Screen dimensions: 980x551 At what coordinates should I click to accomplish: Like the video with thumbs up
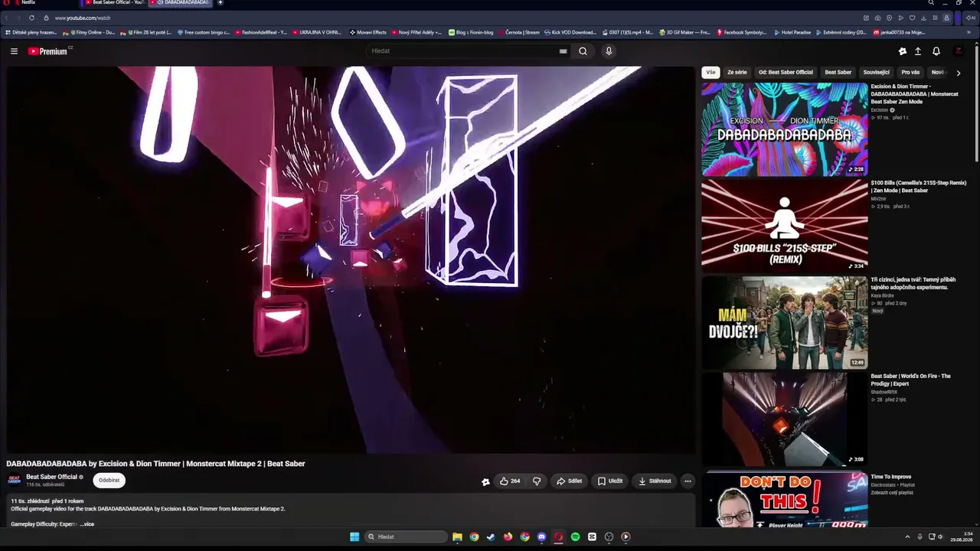(510, 481)
